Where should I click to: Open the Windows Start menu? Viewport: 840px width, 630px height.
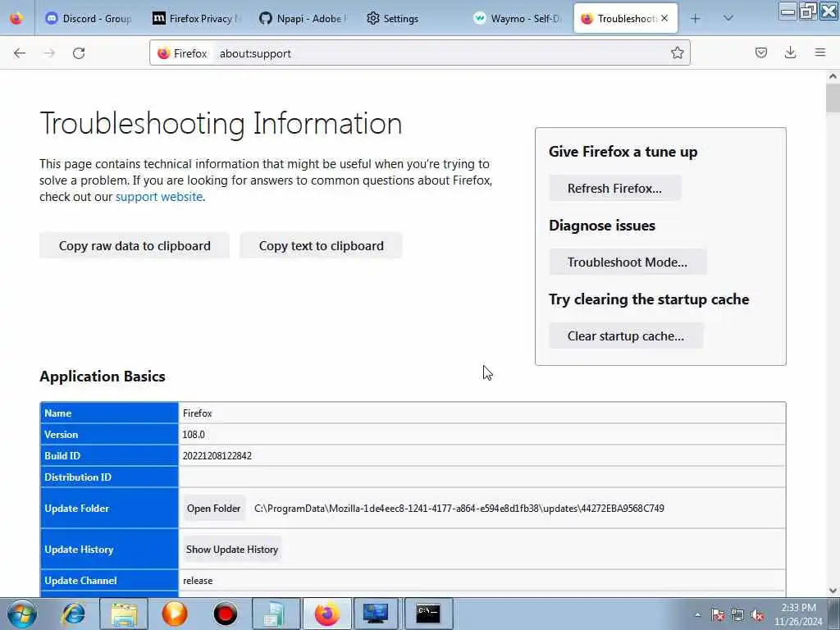[21, 614]
